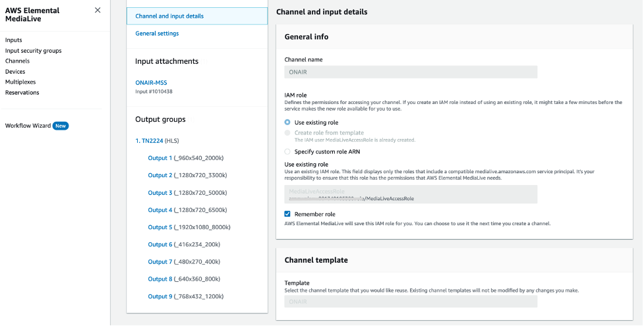This screenshot has height=326, width=644.
Task: Click the Channel name field ONAIR
Action: click(x=411, y=72)
